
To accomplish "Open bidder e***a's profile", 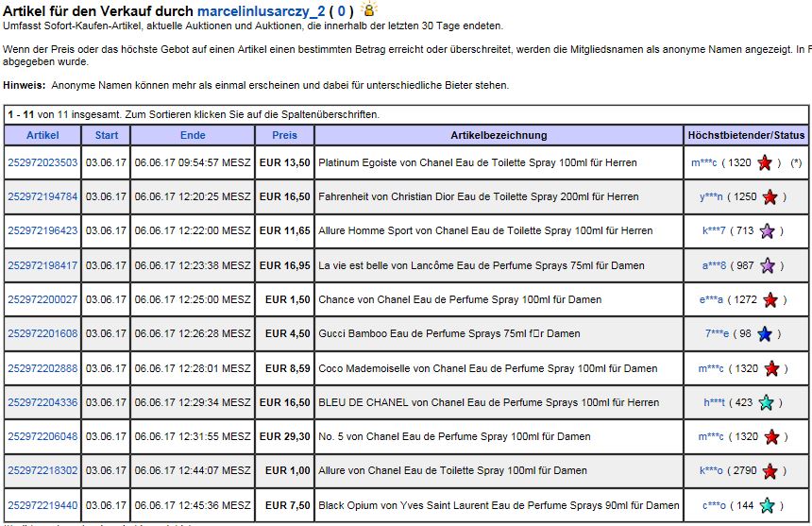I will (x=711, y=299).
